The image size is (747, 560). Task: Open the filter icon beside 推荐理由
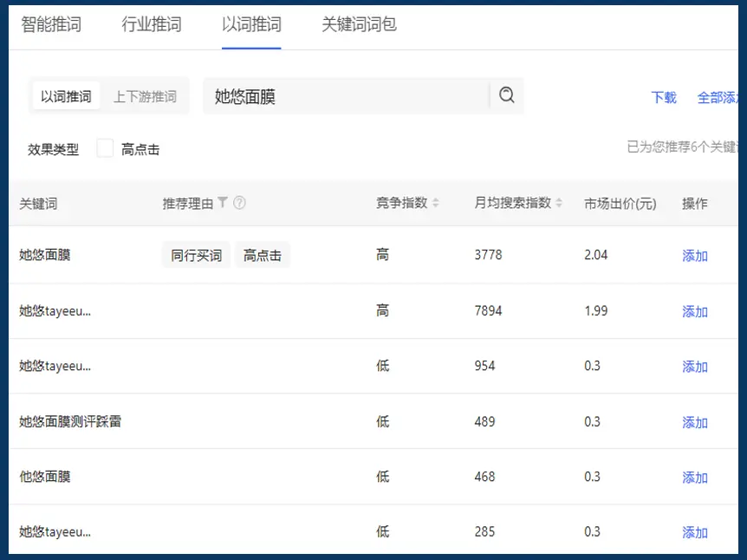224,202
